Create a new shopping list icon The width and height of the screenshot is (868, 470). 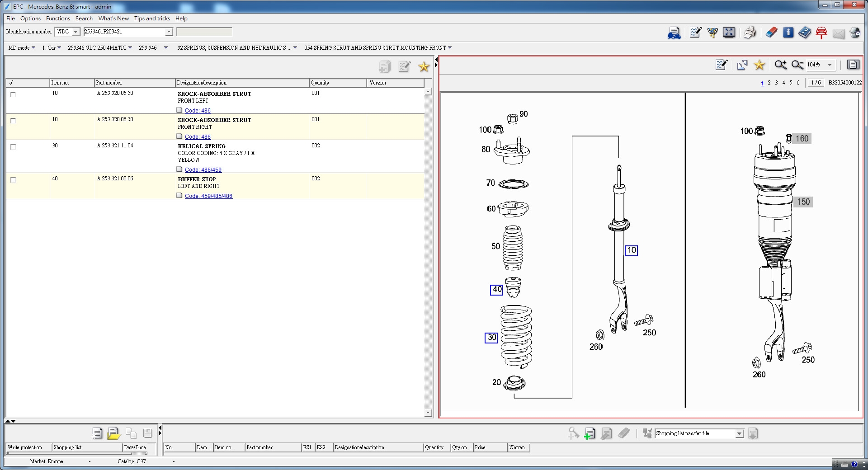tap(97, 433)
